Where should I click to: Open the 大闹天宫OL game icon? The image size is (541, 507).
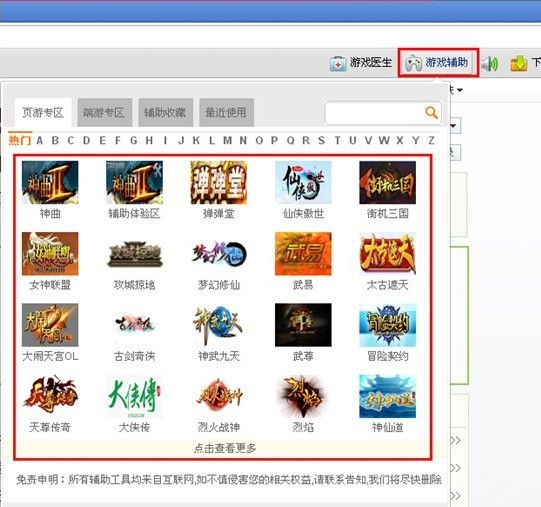coord(50,325)
